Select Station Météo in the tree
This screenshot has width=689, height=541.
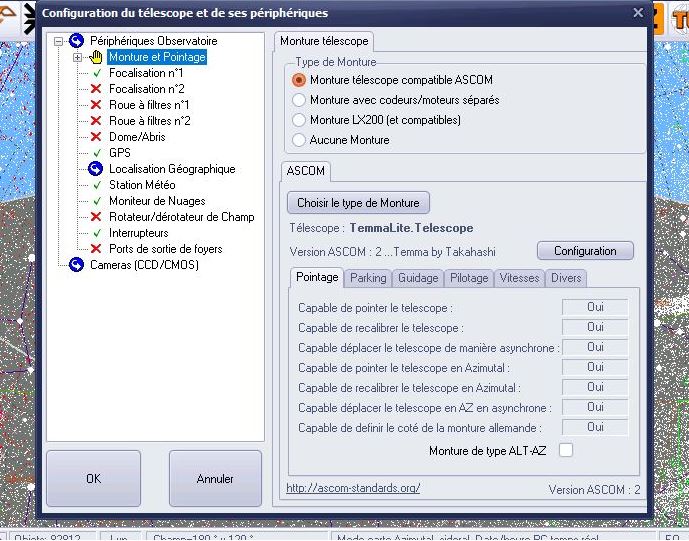click(x=142, y=185)
